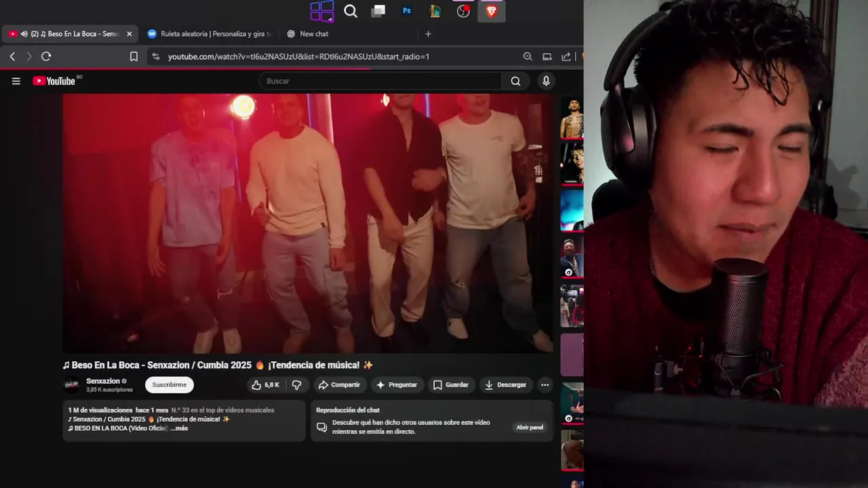Screen dimensions: 868x488
Task: Subscribe with the Suscribirme button
Action: (170, 385)
